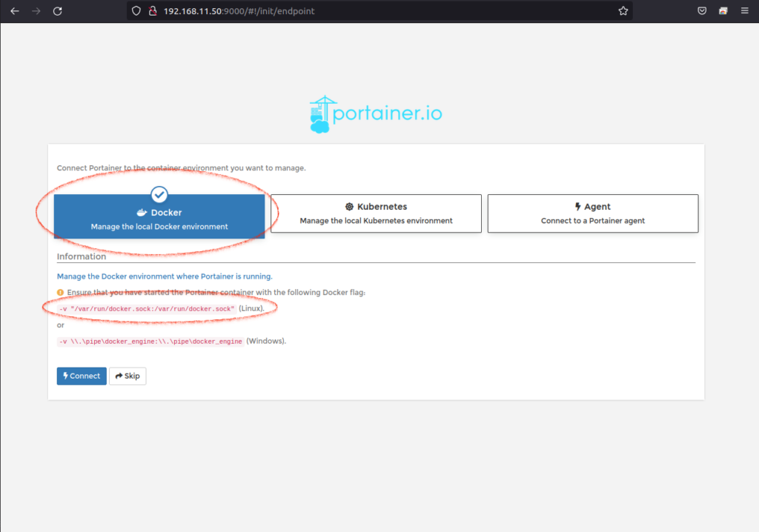
Task: Click the checkmark badge above Docker
Action: (159, 195)
